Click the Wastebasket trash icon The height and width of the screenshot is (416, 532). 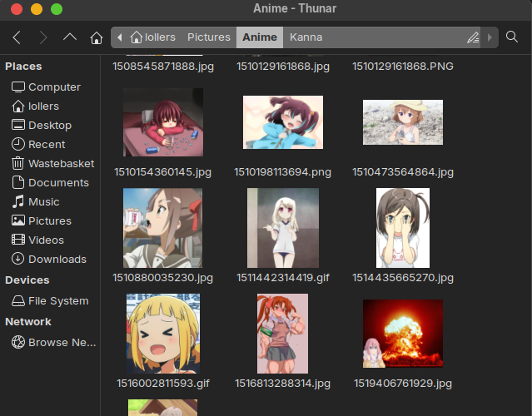pyautogui.click(x=18, y=163)
